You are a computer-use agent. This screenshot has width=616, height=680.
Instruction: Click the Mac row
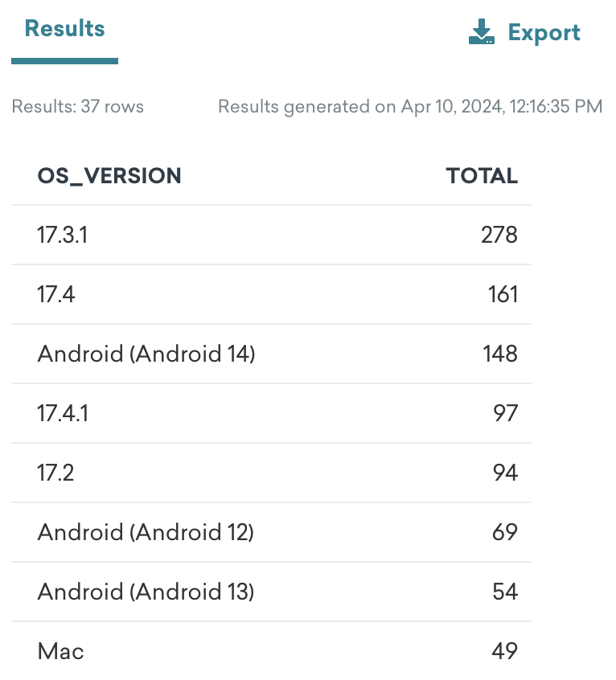tap(271, 651)
